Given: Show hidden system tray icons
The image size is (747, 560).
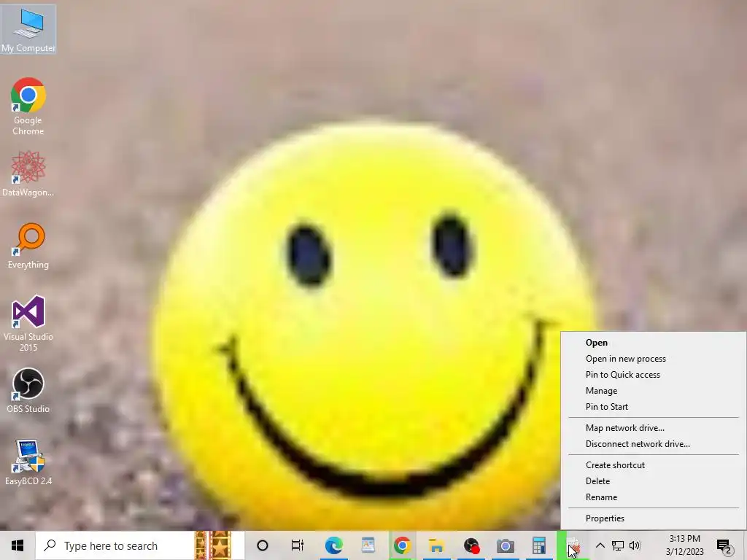Looking at the screenshot, I should pyautogui.click(x=600, y=545).
